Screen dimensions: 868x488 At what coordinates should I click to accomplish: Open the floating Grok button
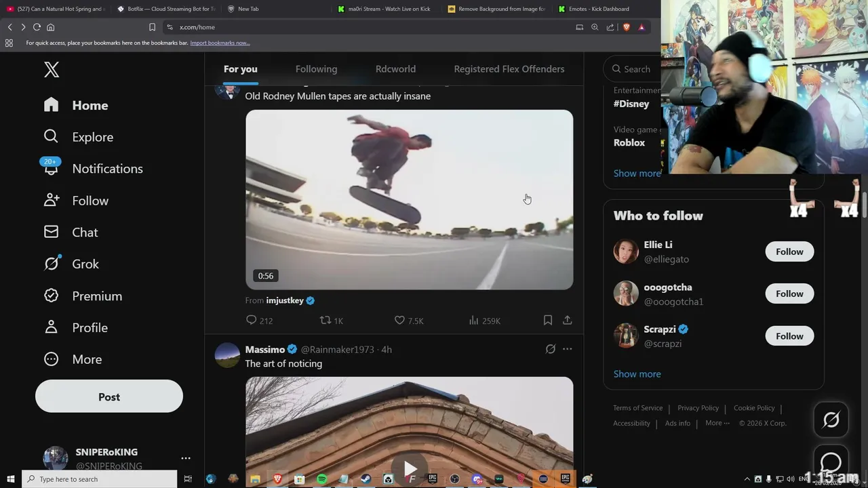click(831, 420)
